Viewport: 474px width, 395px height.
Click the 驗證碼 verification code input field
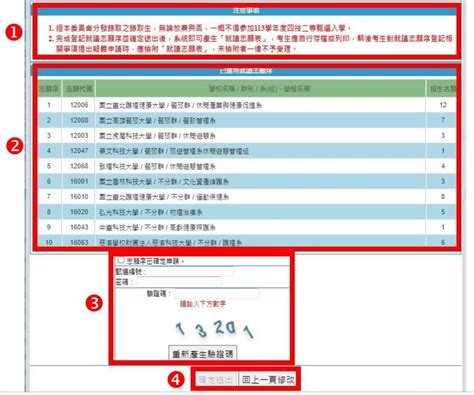pos(217,294)
